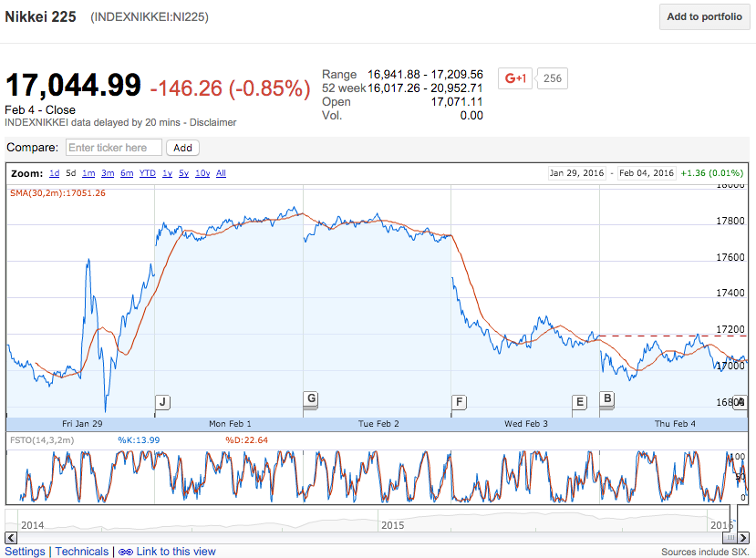Open news marker F on chart

coord(459,402)
